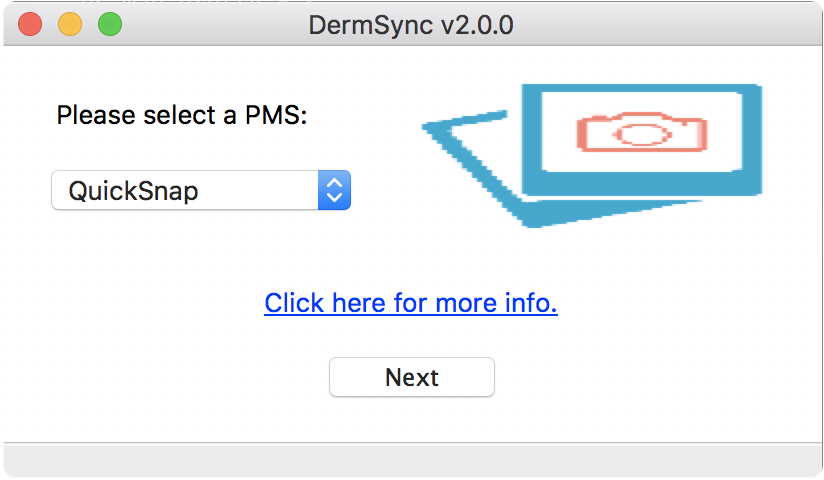
Task: Close the DermSync window with red button
Action: click(30, 24)
